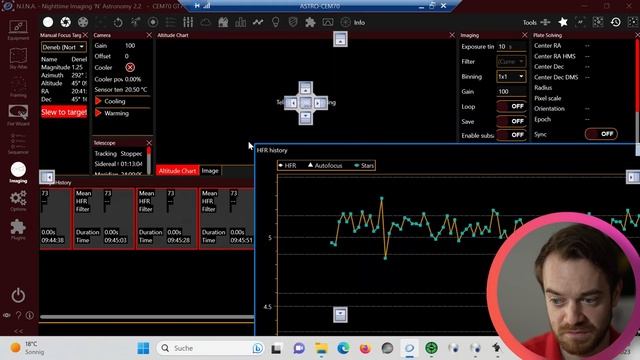Click the Tools crosshair icon
640x360 pixels.
(545, 22)
